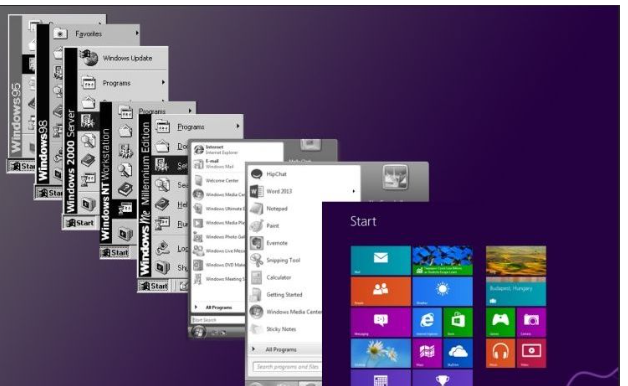
Task: Click Run icon in Windows Me menu
Action: [x=163, y=223]
